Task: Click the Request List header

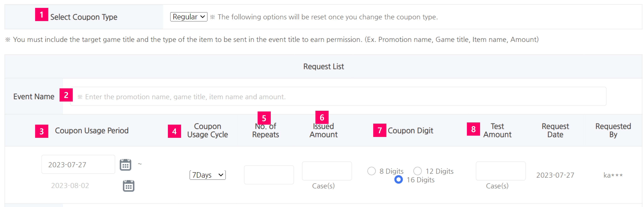Action: [x=323, y=67]
